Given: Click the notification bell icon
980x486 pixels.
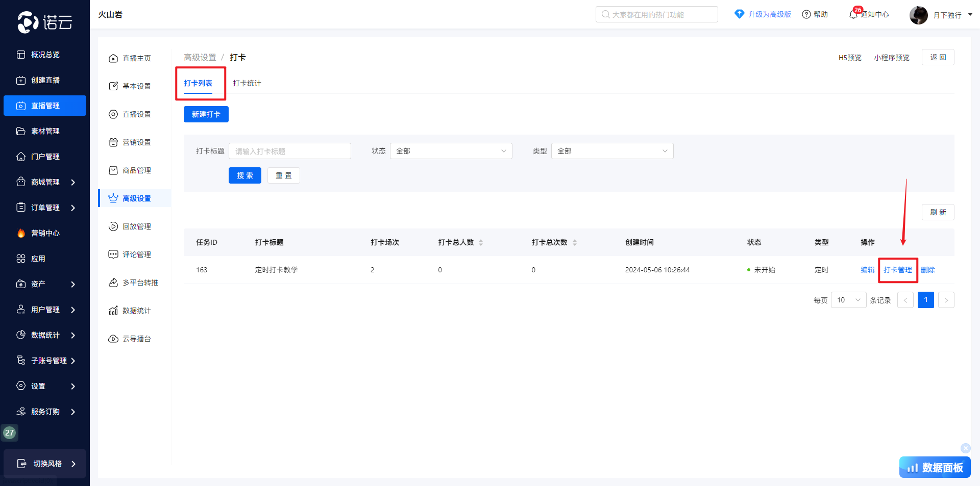Looking at the screenshot, I should click(853, 15).
